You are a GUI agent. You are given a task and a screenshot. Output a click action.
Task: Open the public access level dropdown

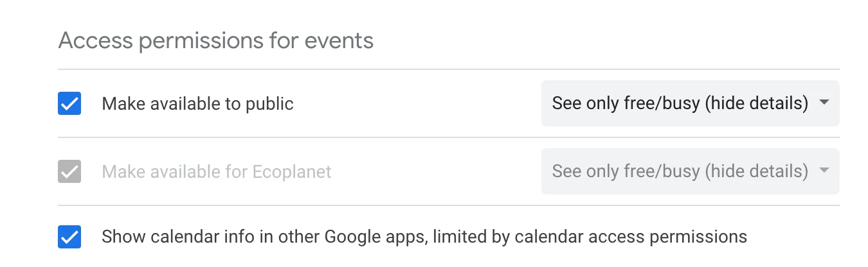691,103
